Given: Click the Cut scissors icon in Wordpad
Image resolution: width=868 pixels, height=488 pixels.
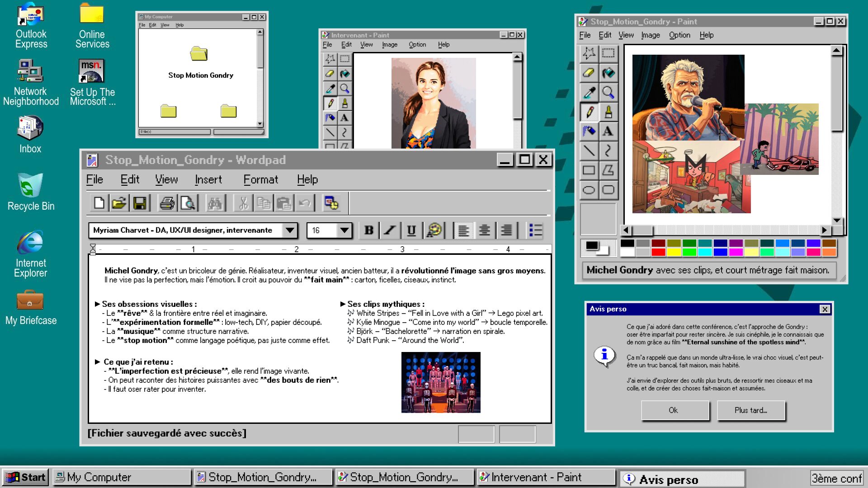Looking at the screenshot, I should pos(243,203).
